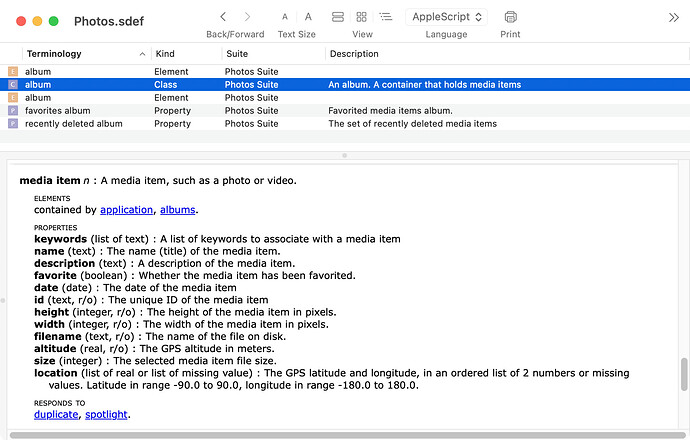690x440 pixels.
Task: Open the spotlight command link
Action: tap(106, 414)
